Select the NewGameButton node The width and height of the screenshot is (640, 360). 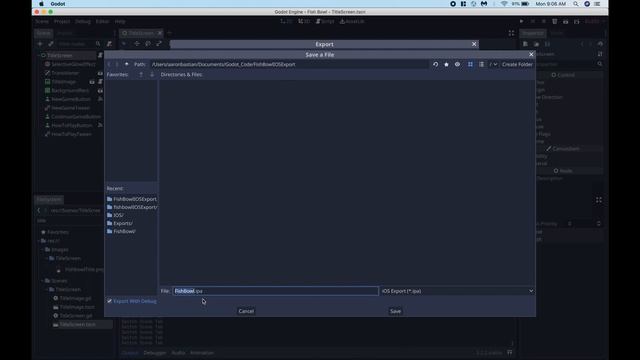(71, 99)
